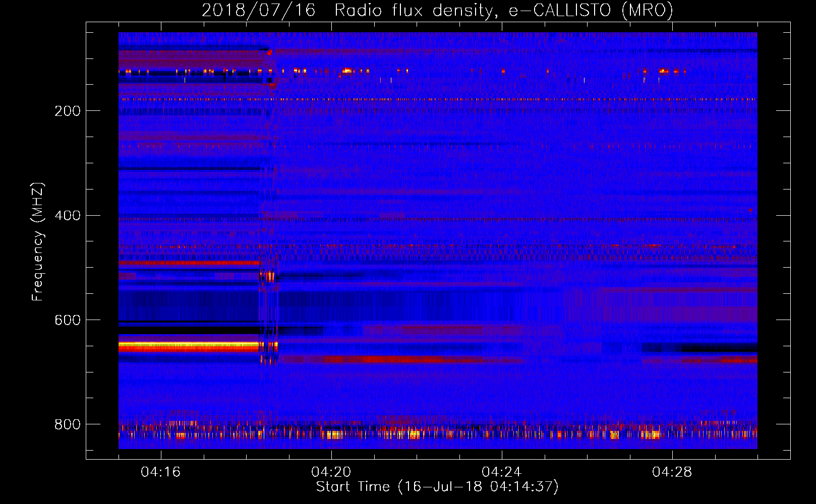Click the red streak near 680 MHz after 04:20
Viewport: 816px width, 504px height.
(403, 360)
